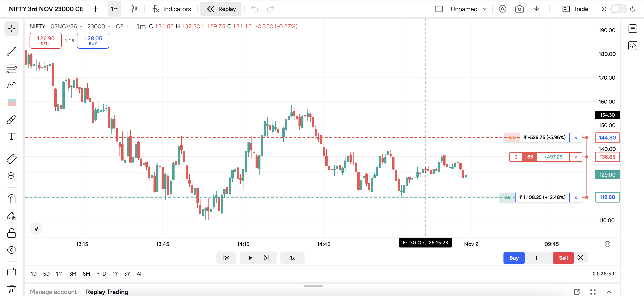The height and width of the screenshot is (296, 644).
Task: Open the Fibonacci lines tool
Action: point(11,68)
